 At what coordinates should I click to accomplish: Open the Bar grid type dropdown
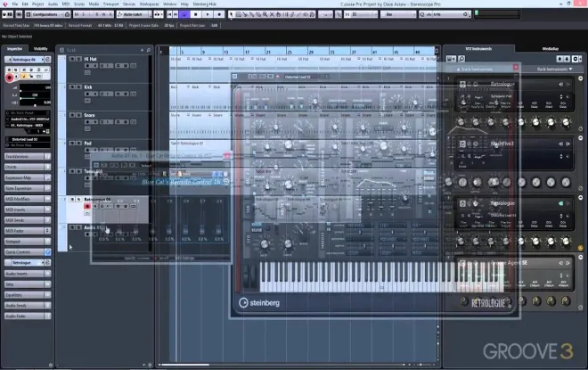pyautogui.click(x=398, y=14)
